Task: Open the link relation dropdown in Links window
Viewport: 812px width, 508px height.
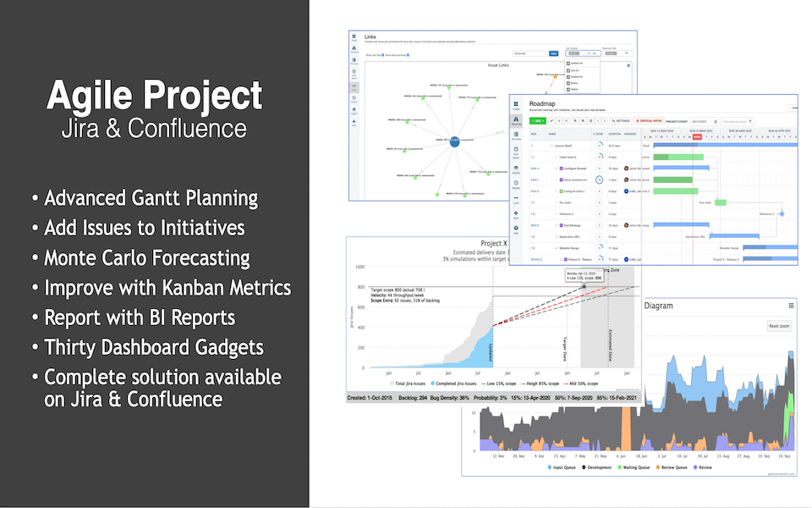Action: (x=583, y=53)
